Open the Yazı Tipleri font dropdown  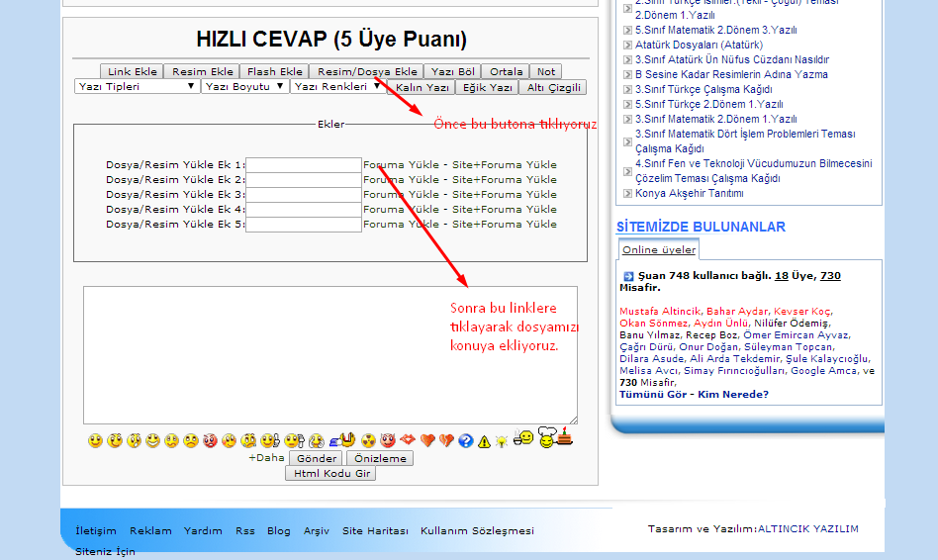tap(137, 87)
